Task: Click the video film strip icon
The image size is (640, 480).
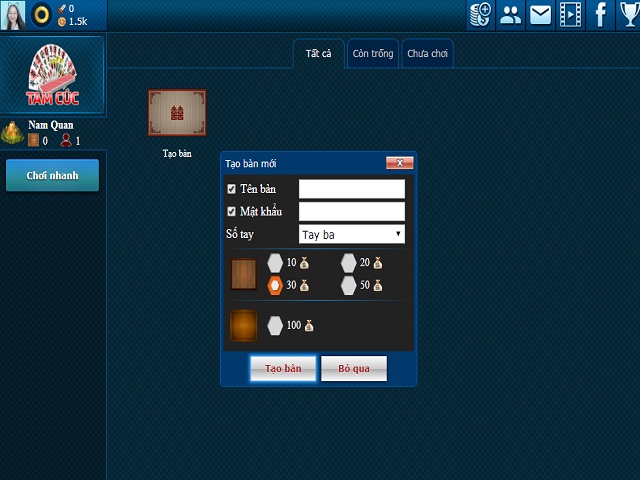Action: tap(570, 14)
